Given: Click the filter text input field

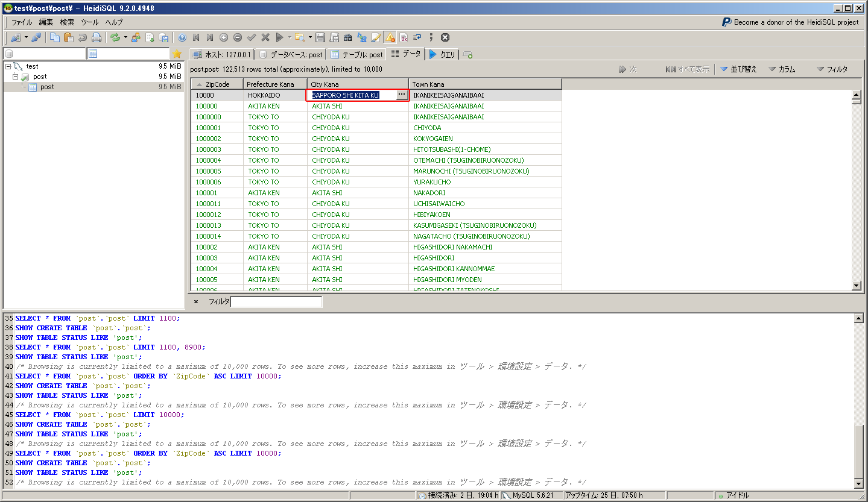Looking at the screenshot, I should point(276,301).
